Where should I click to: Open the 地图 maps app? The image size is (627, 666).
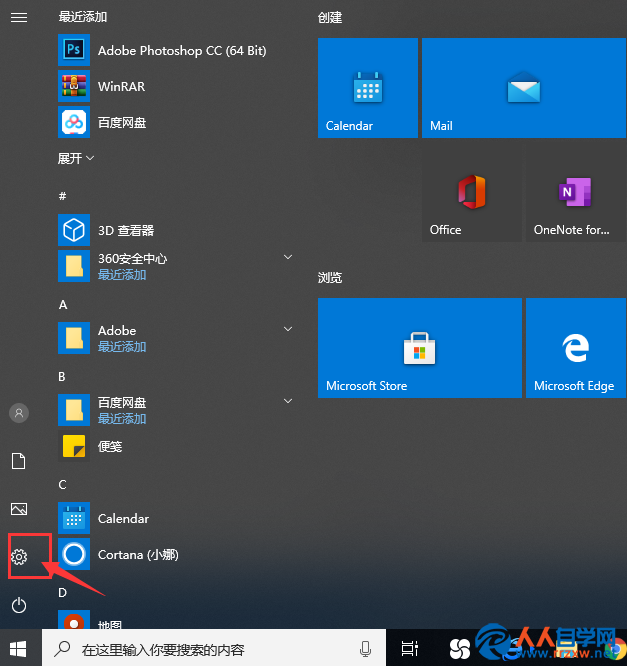point(176,620)
